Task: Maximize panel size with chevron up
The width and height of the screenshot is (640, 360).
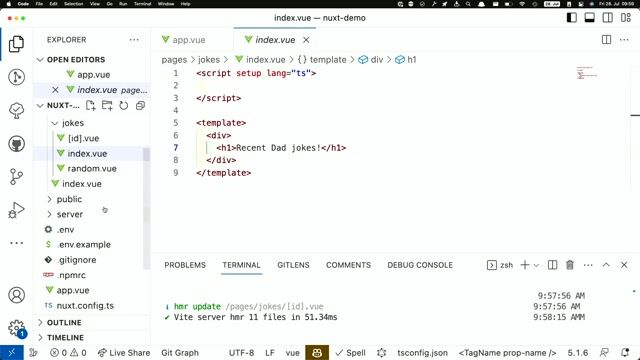Action: (x=606, y=265)
